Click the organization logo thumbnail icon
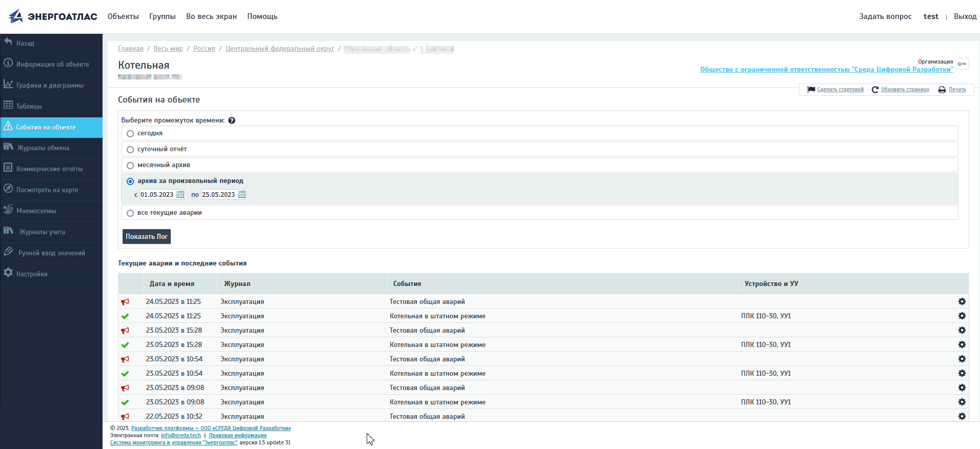 click(x=962, y=64)
